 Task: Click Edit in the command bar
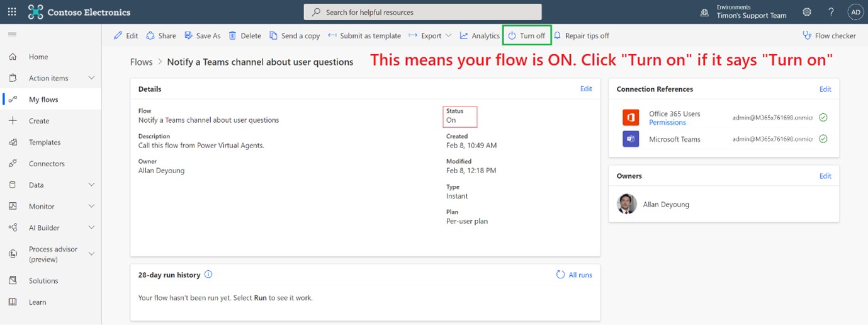click(x=126, y=36)
